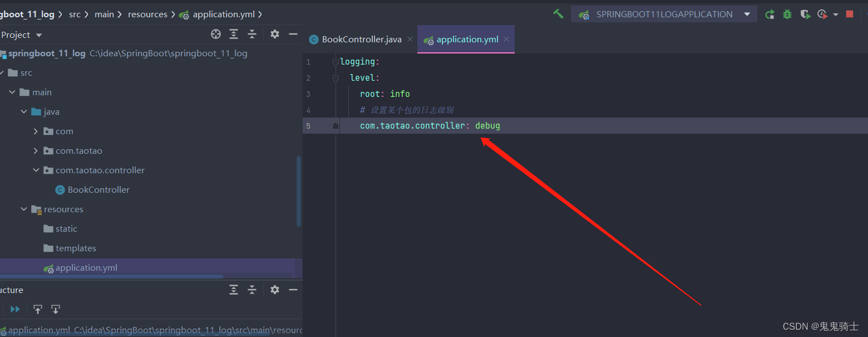Image resolution: width=868 pixels, height=337 pixels.
Task: Select the static folder
Action: 60,229
